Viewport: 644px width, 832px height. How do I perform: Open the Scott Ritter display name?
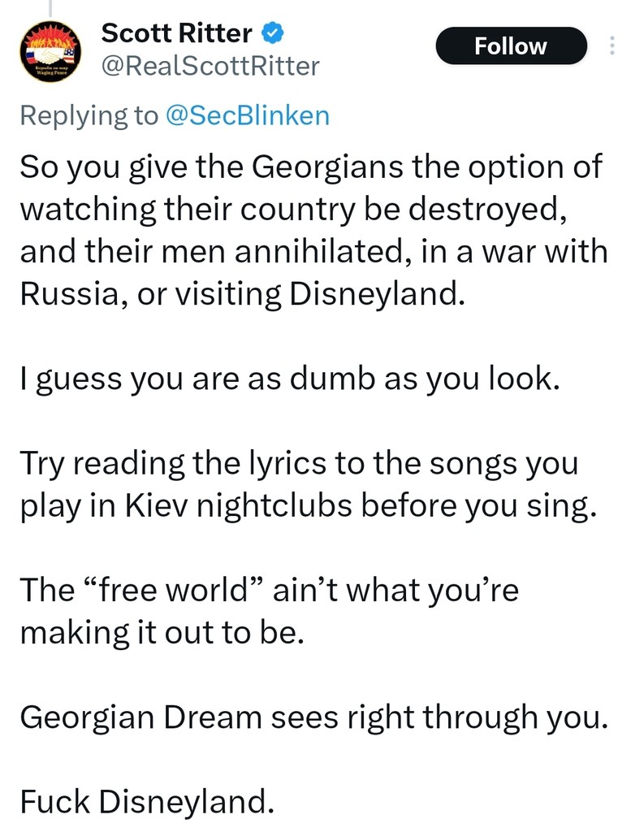[x=175, y=33]
